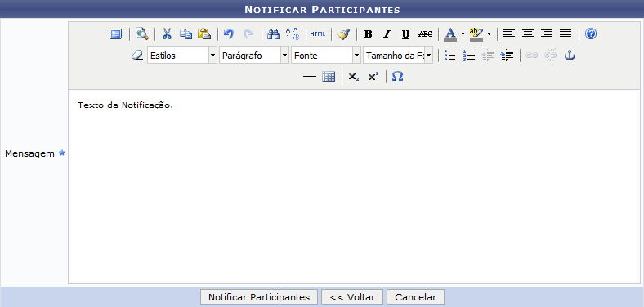Toggle fullscreen editor mode icon
Viewport: 644px width, 307px height.
(116, 34)
